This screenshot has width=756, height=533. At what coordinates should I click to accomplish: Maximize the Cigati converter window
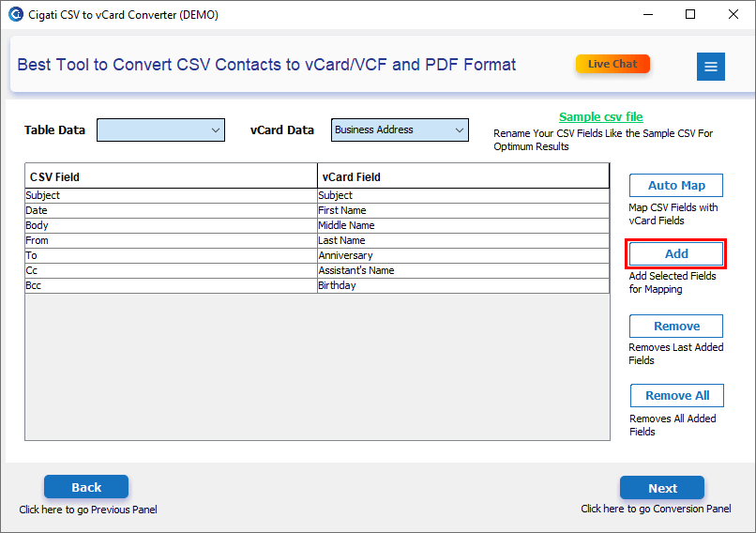pos(690,14)
